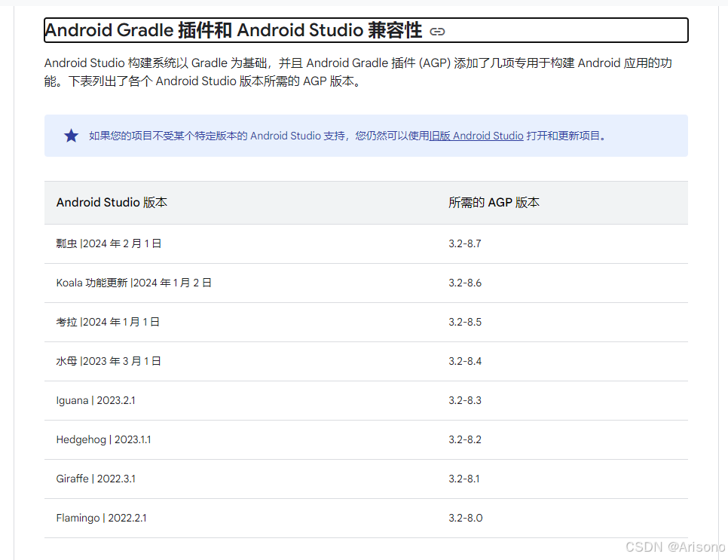The width and height of the screenshot is (728, 560).
Task: Select the Hedgehog | 2023.1.1 table row
Action: point(103,439)
